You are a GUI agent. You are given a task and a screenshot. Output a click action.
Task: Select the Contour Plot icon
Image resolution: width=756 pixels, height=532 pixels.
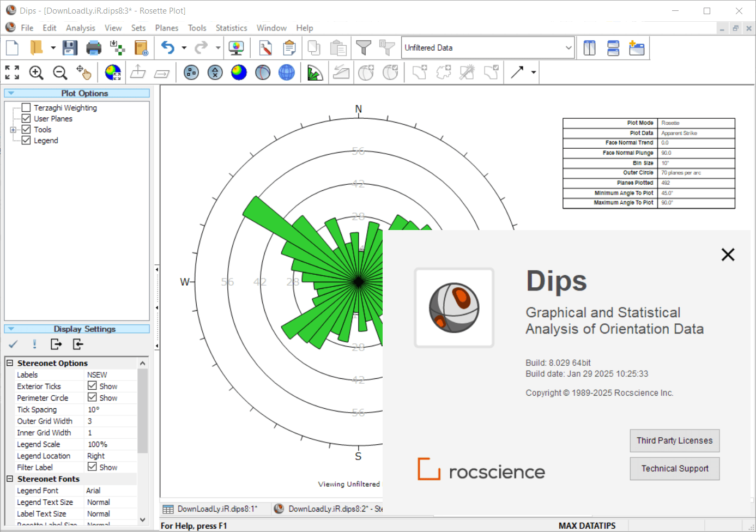[239, 72]
